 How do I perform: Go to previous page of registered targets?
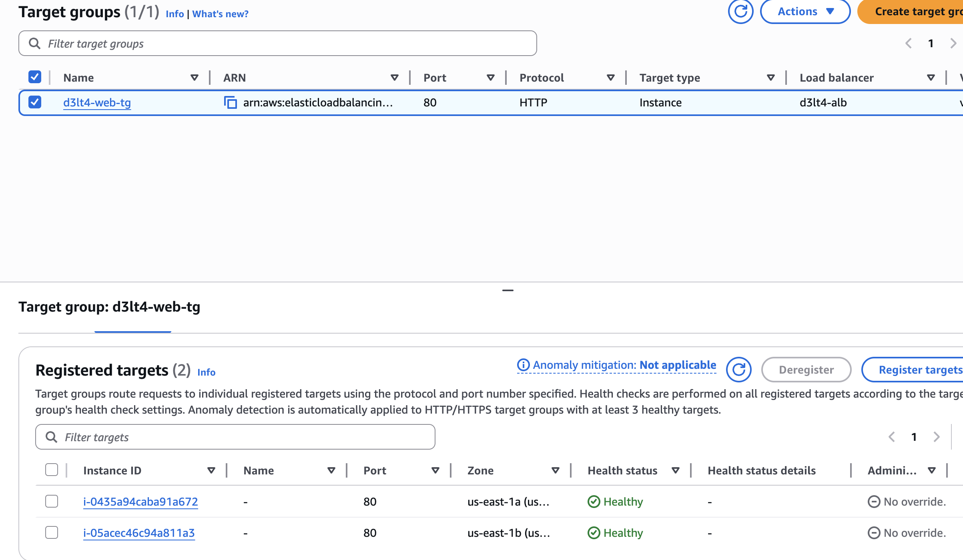[x=892, y=437]
